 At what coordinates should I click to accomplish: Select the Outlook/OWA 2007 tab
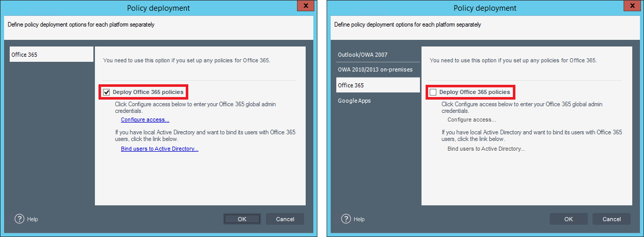point(378,55)
